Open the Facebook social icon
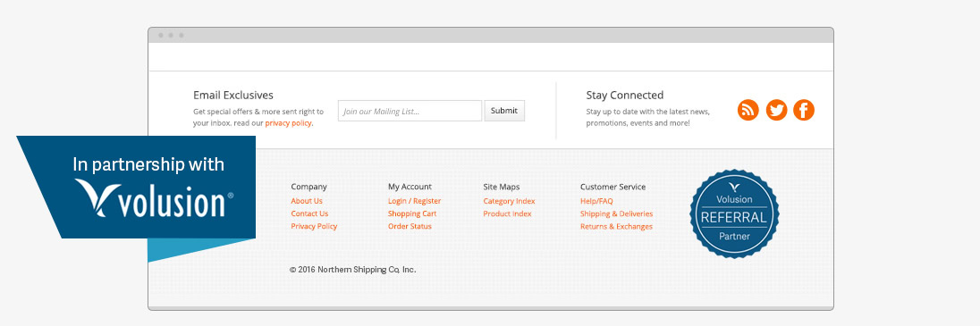The height and width of the screenshot is (326, 980). point(804,111)
